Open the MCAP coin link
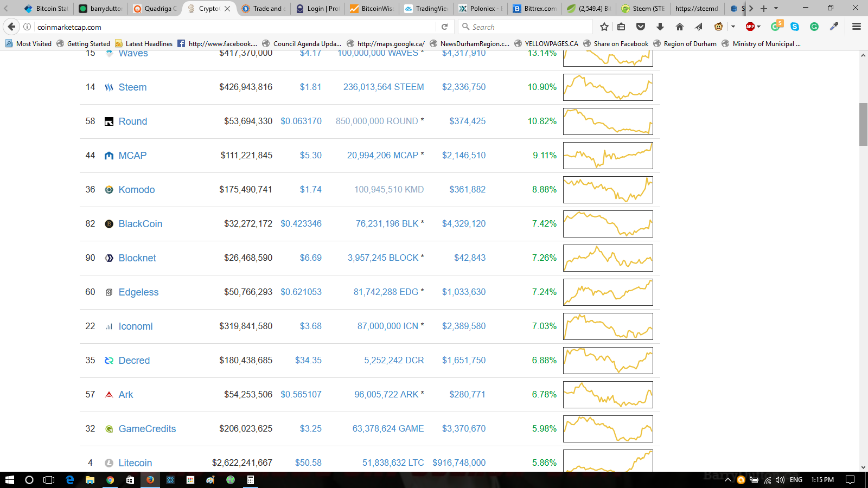Image resolution: width=868 pixels, height=488 pixels. pos(132,156)
